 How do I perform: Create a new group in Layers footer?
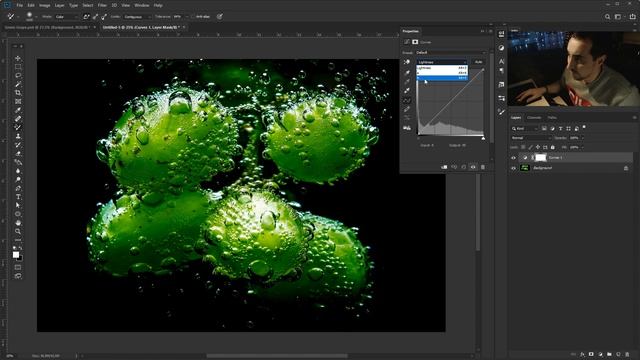click(609, 354)
